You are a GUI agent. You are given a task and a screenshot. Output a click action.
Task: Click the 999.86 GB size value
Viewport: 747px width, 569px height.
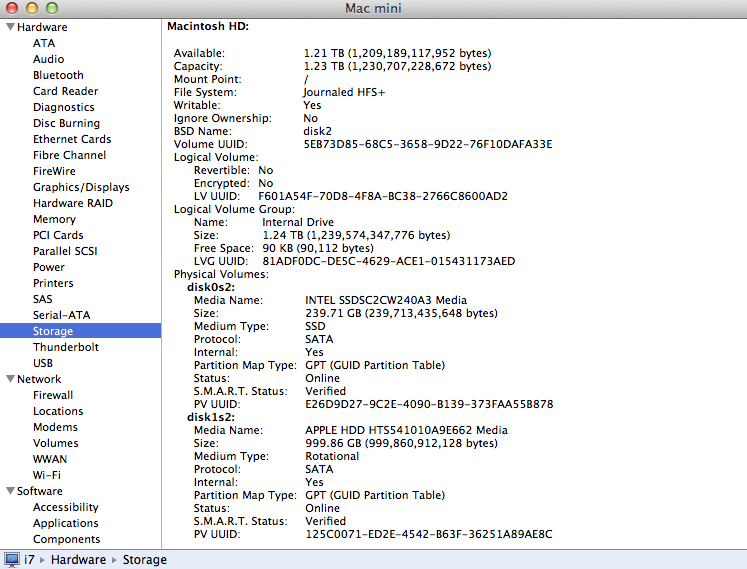[401, 443]
